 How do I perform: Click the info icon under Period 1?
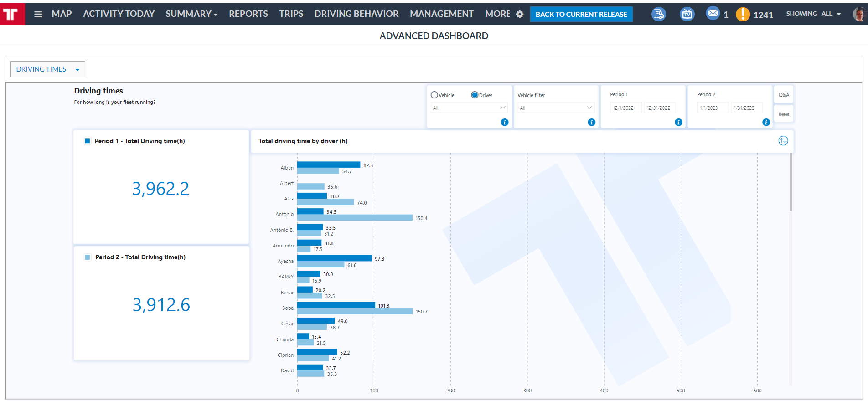click(x=678, y=122)
